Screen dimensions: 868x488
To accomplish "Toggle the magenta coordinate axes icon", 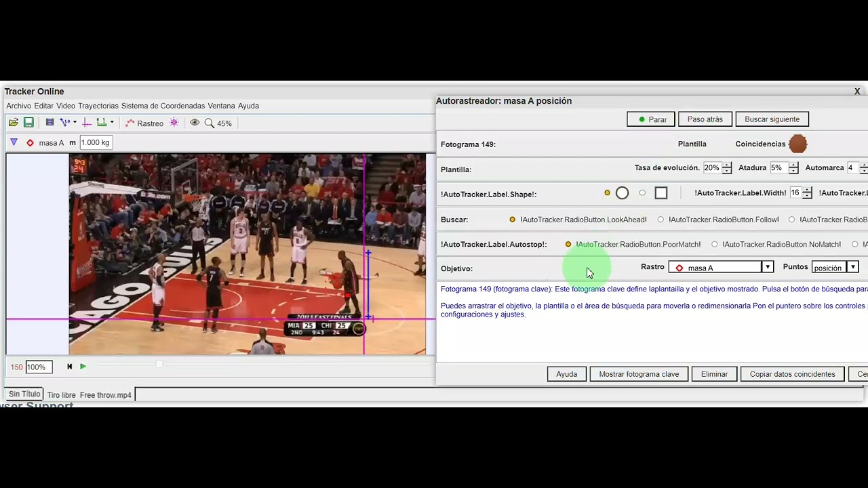I will coord(87,123).
